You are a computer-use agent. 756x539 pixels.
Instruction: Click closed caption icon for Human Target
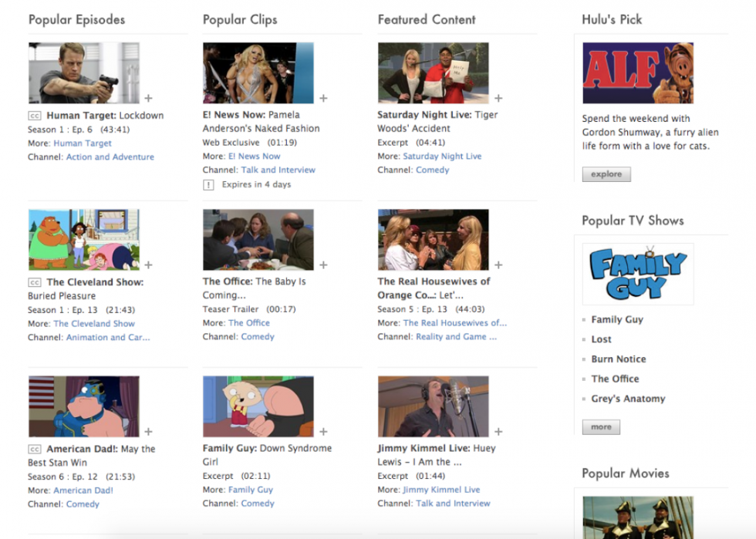(x=34, y=116)
